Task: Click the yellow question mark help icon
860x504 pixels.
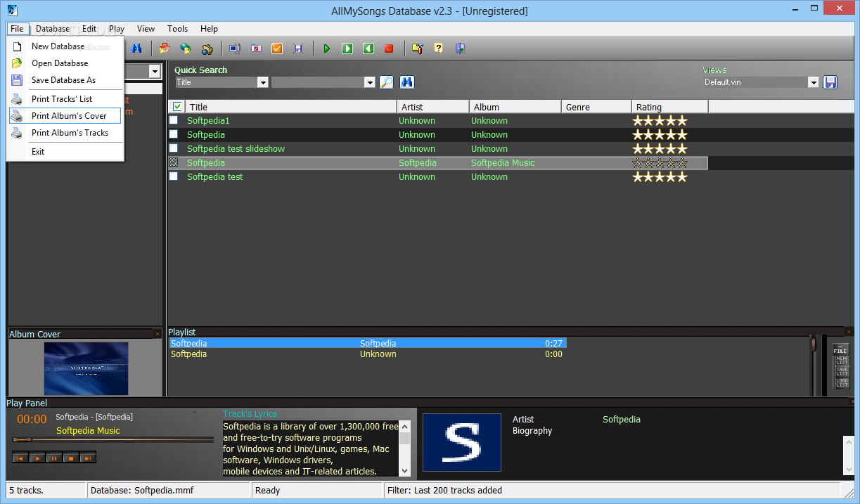Action: 439,49
